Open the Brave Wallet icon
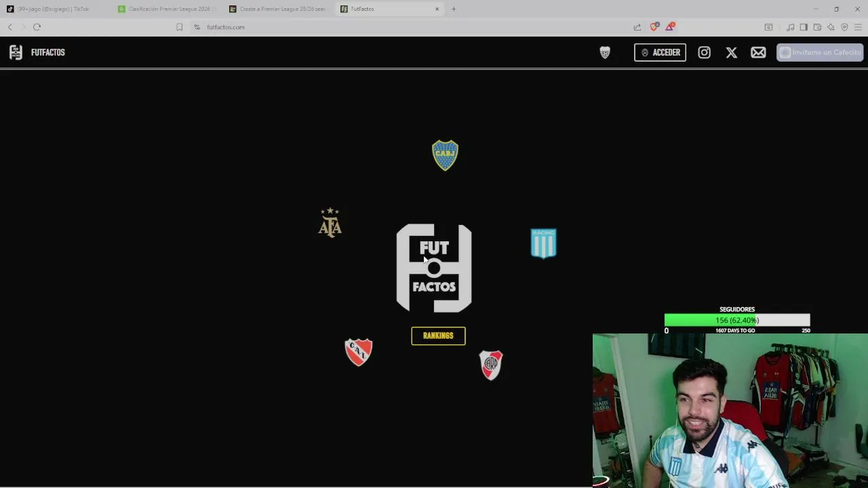Viewport: 868px width, 488px height. 817,27
